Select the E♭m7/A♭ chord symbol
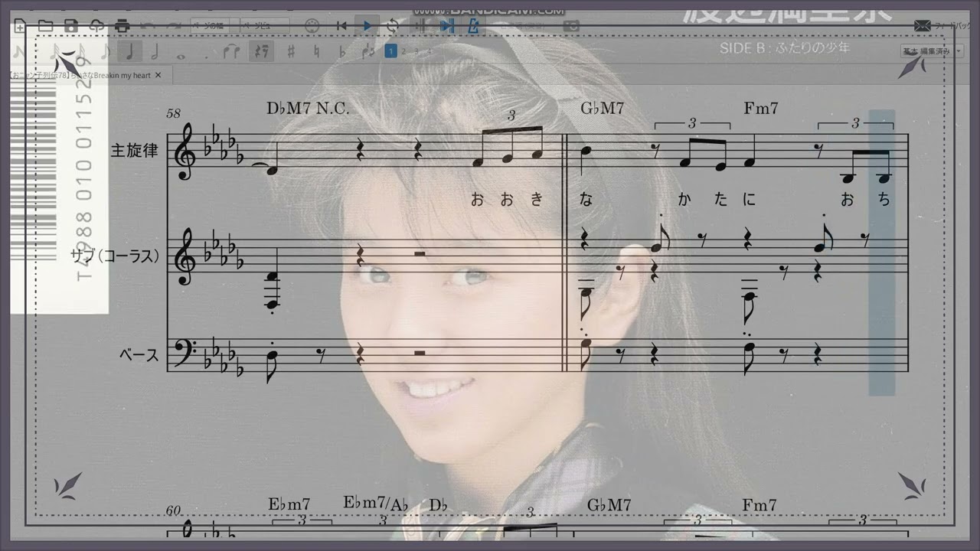Image resolution: width=980 pixels, height=551 pixels. tap(376, 504)
